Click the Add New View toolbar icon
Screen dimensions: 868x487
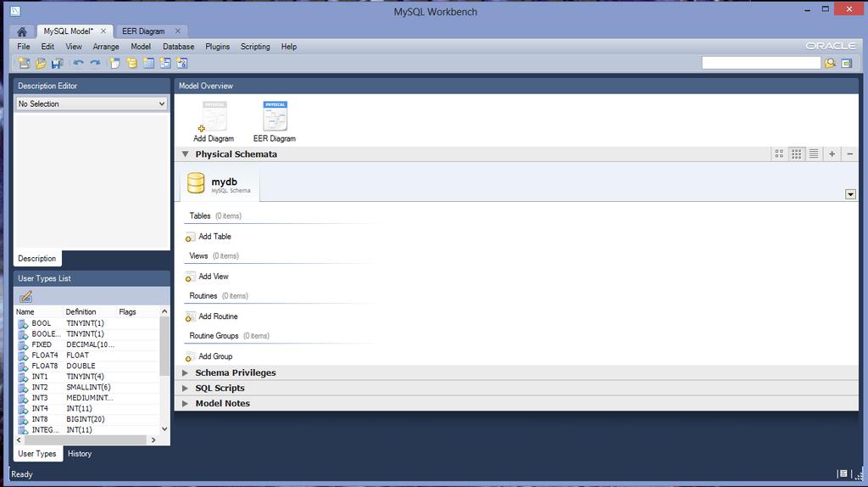point(165,63)
